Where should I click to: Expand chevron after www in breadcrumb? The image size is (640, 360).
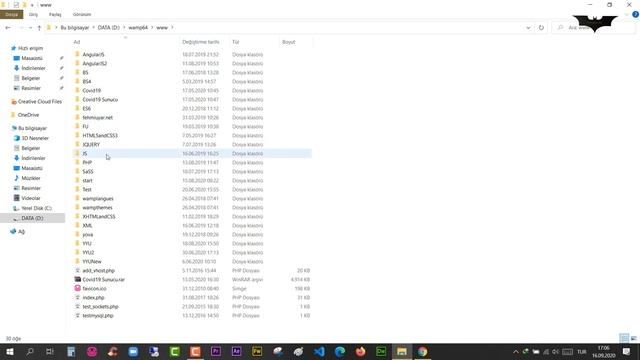point(172,28)
